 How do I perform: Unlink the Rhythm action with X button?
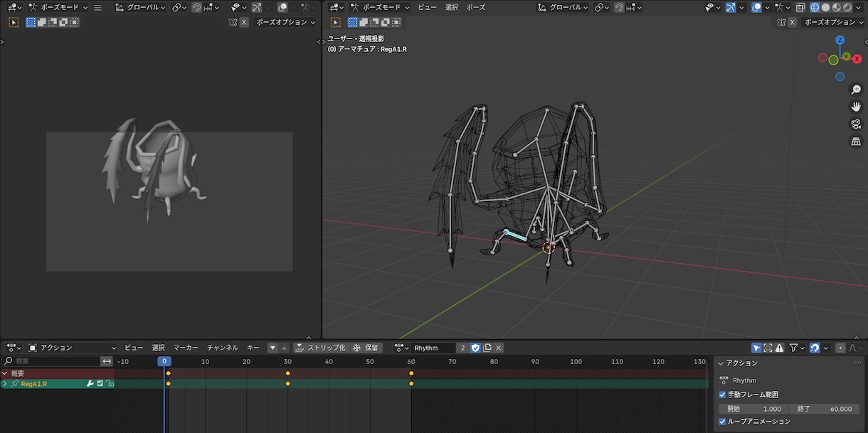(499, 348)
